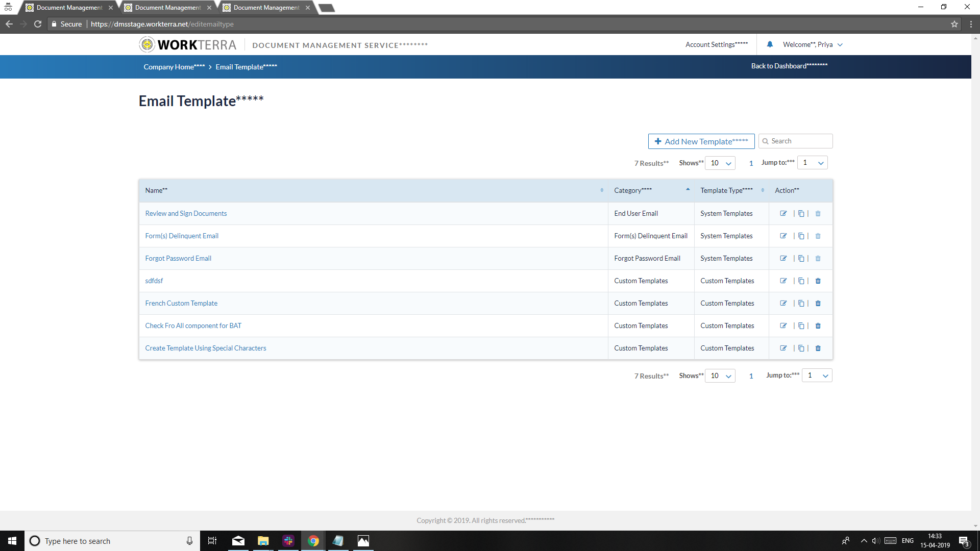Screen dimensions: 980x551
Task: Sort by Template Type column
Action: (x=763, y=190)
